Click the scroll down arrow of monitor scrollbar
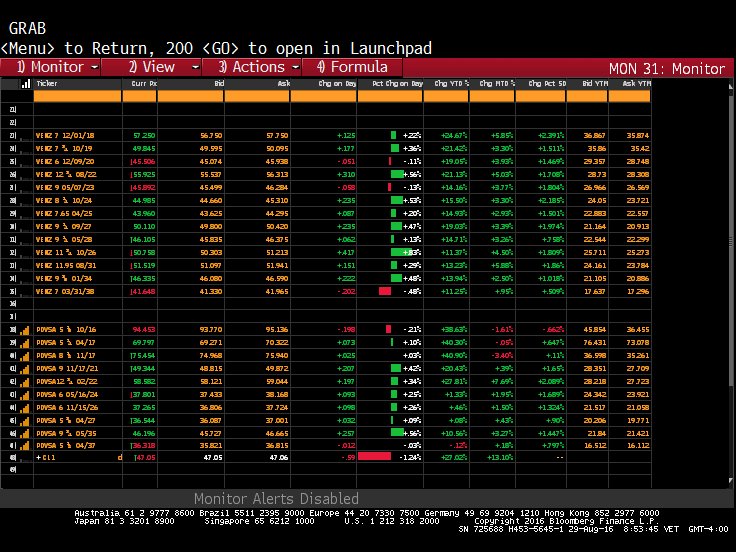Screen dimensions: 736x552 coord(730,480)
